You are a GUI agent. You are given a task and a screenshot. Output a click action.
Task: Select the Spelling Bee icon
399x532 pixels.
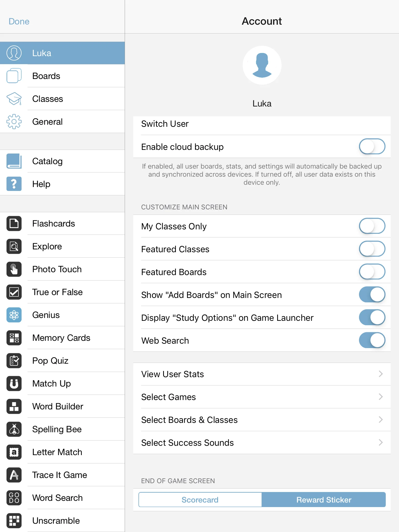click(x=14, y=429)
